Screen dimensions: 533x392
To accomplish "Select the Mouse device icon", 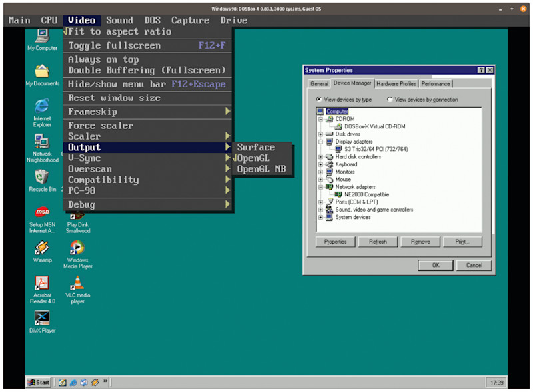I will 329,179.
